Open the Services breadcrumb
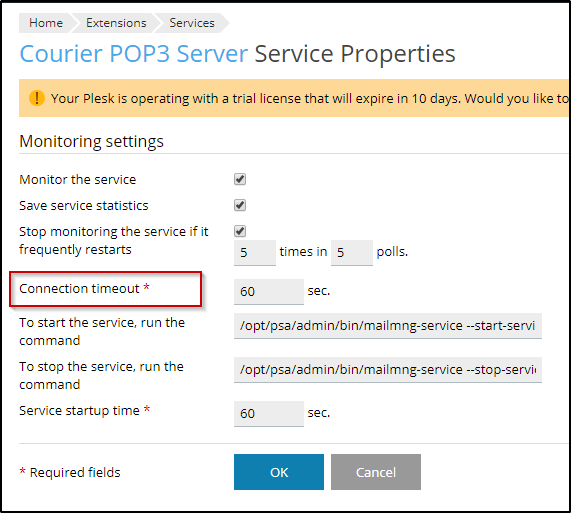571x513 pixels. pos(192,23)
